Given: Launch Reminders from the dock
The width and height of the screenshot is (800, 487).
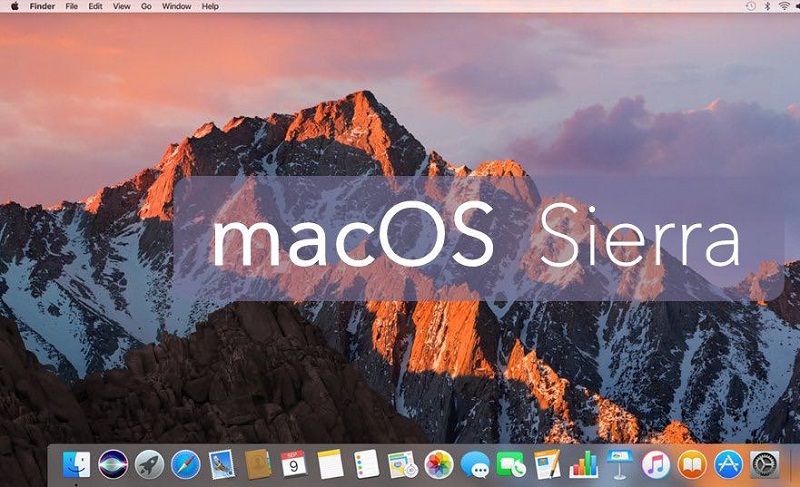Looking at the screenshot, I should [x=366, y=465].
